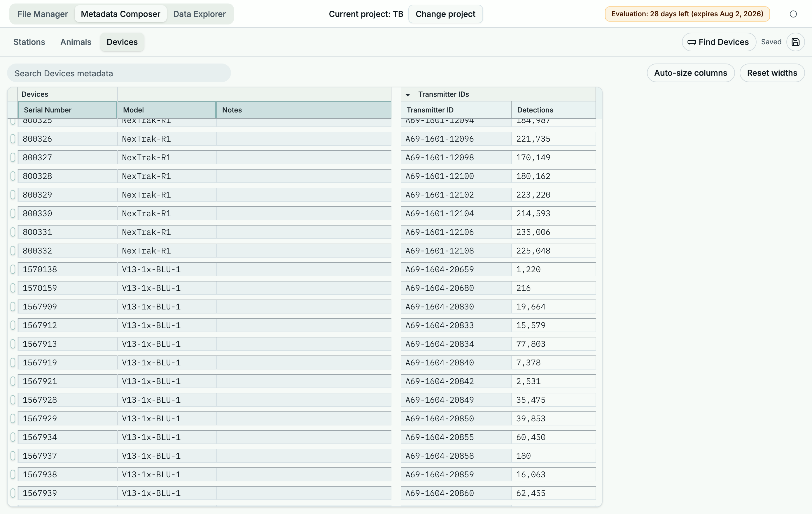Click Model cell for serial 1570138
Screen dimensions: 812x514
pyautogui.click(x=167, y=269)
